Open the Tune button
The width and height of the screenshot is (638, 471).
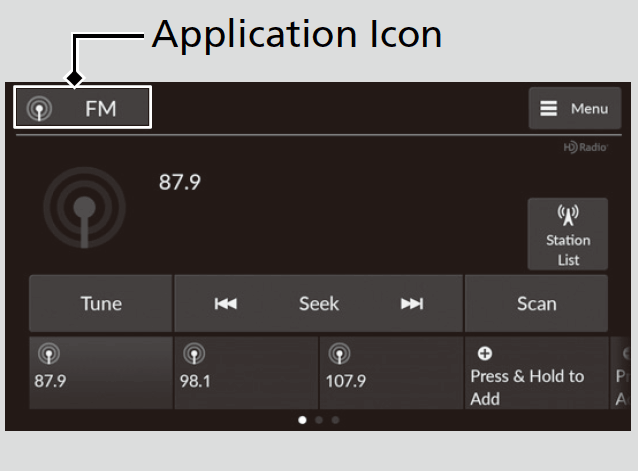tap(101, 303)
